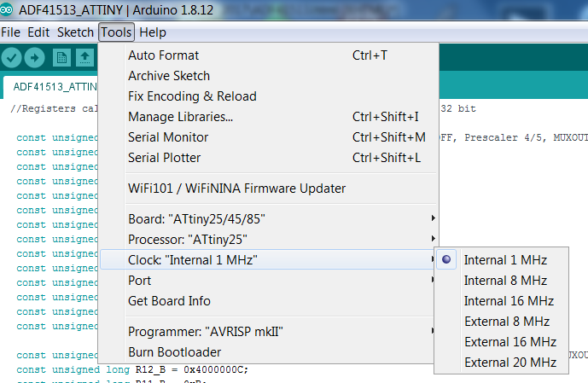The image size is (588, 383).
Task: Select External 20 MHz clock option
Action: click(501, 363)
